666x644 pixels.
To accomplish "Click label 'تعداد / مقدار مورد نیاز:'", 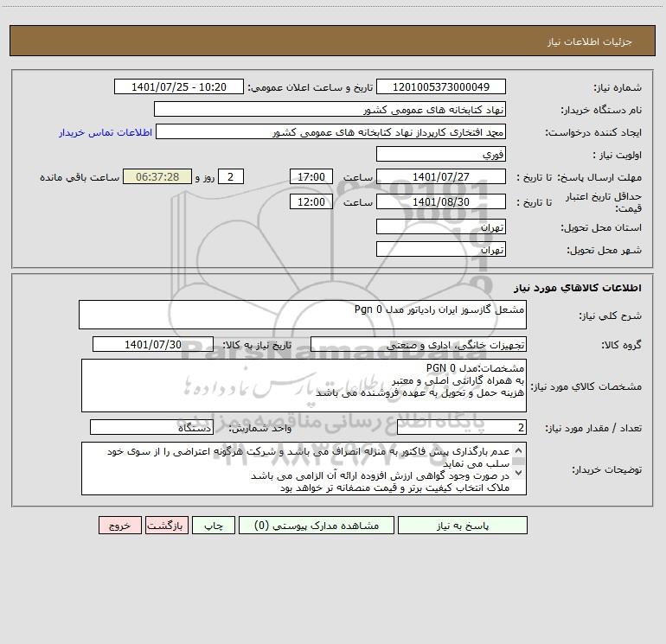I will [x=593, y=429].
